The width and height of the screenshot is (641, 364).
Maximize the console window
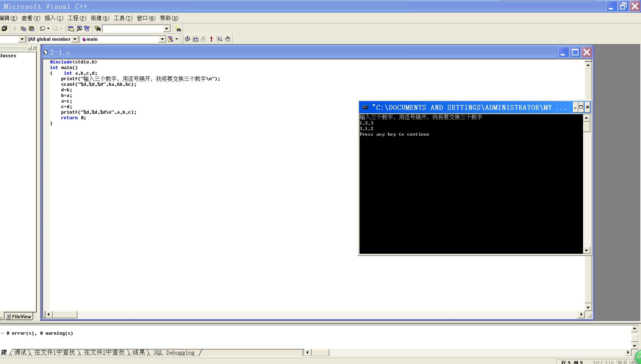[x=581, y=107]
